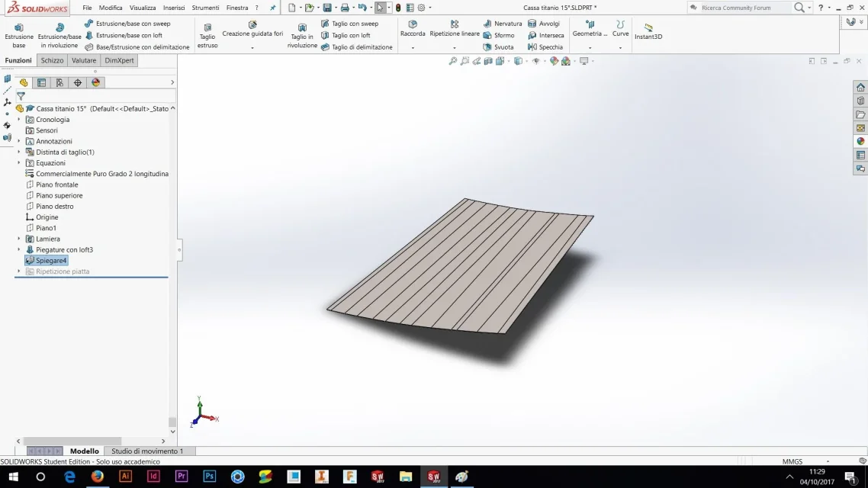Screen dimensions: 868x488
Task: Choose the Nervatura tool
Action: click(503, 24)
